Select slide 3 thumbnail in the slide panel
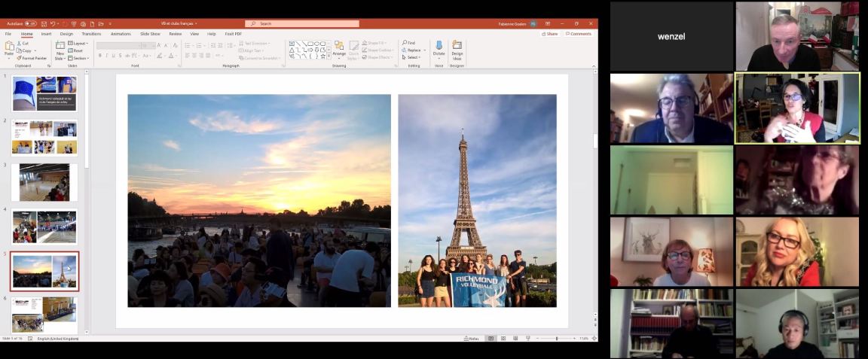Viewport: 868px width, 359px height. tap(44, 182)
